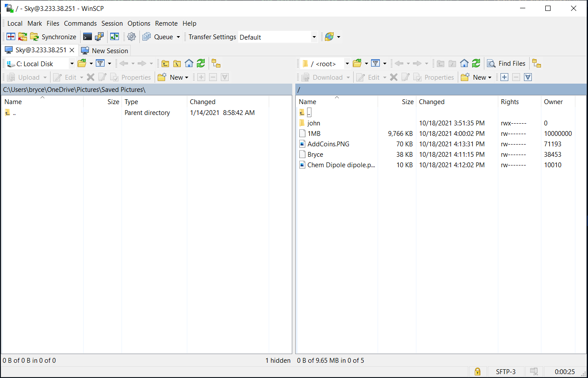Click the local panel filter icon
The width and height of the screenshot is (588, 378).
click(x=100, y=64)
